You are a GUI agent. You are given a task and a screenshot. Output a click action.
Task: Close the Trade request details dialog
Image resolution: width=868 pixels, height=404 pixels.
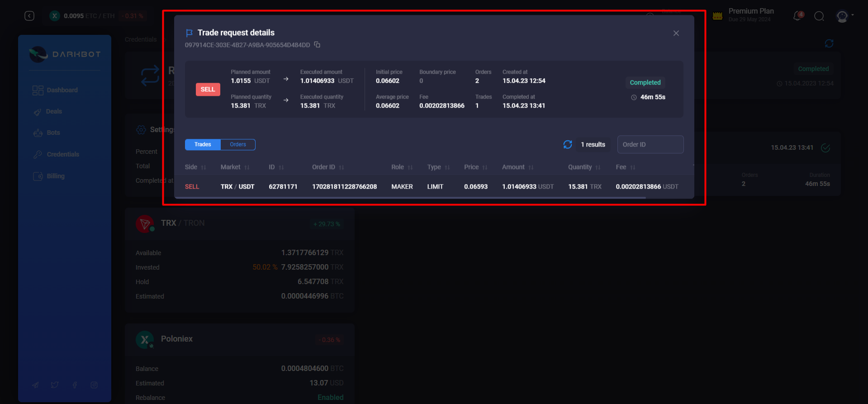(676, 33)
